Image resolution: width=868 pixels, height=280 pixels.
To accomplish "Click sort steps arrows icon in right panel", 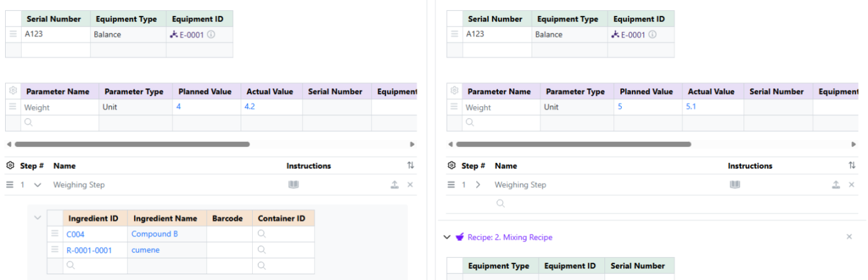I will click(x=851, y=166).
